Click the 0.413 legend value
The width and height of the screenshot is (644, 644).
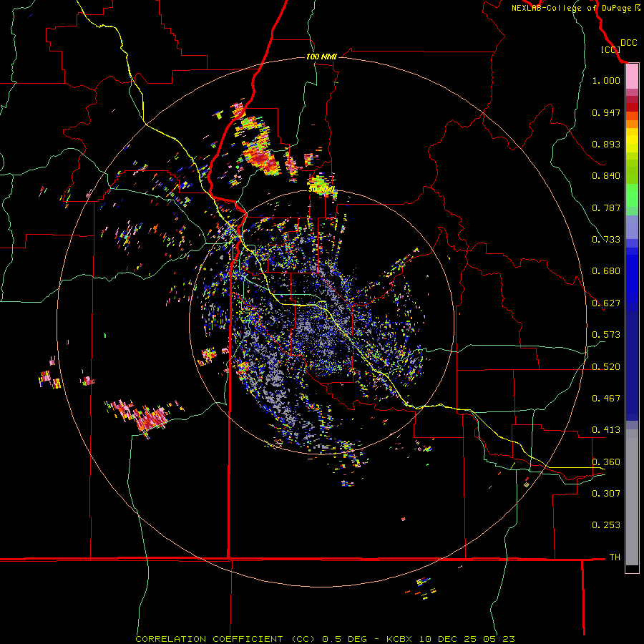tap(606, 430)
